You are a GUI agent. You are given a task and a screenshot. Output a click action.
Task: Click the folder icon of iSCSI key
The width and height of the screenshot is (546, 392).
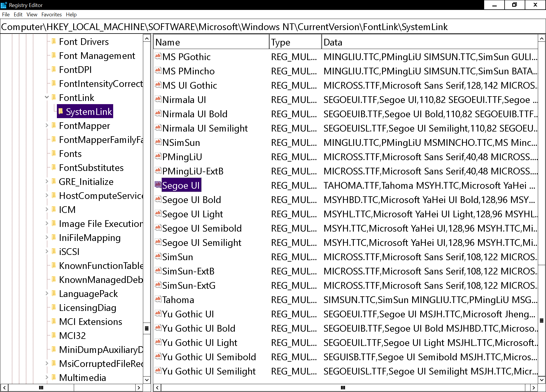point(54,251)
